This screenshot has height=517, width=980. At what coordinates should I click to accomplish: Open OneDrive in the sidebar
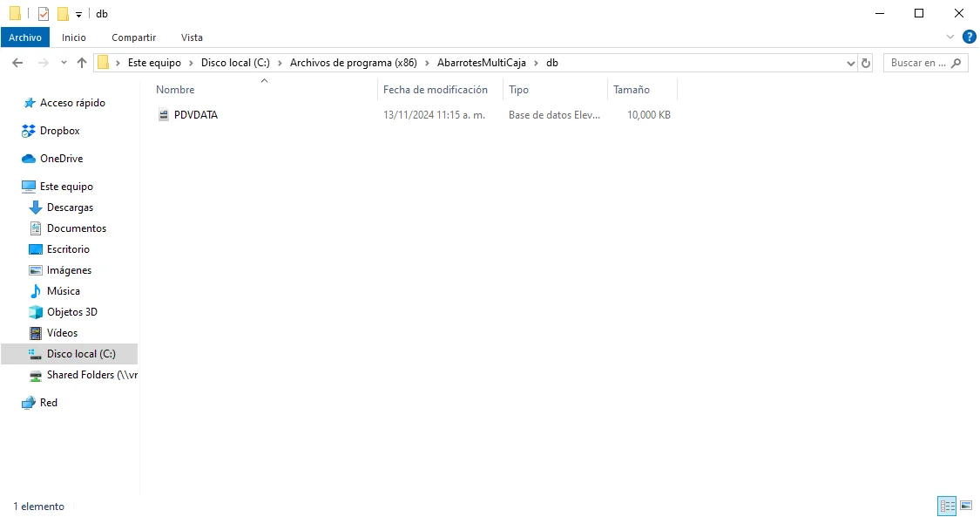[x=61, y=159]
